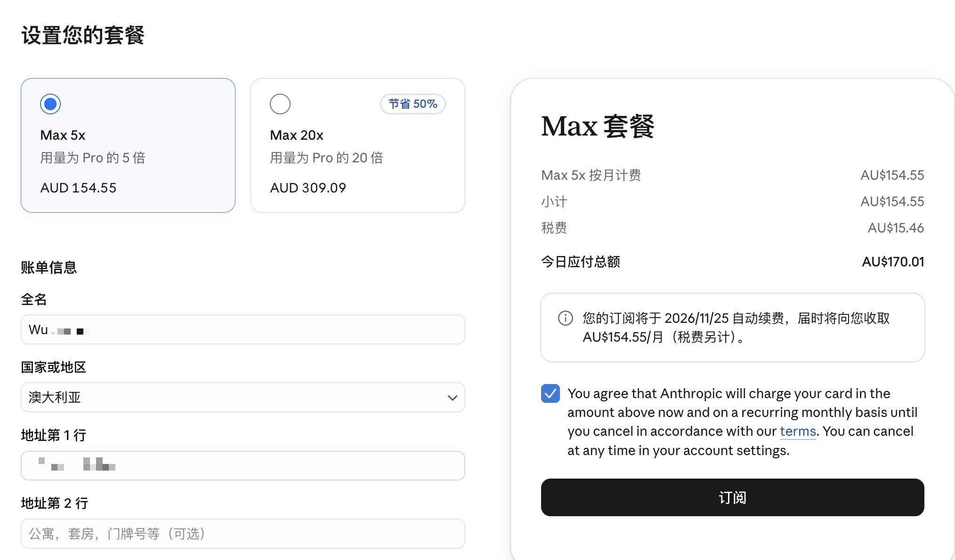Click the AUD 309.09 price text
955x560 pixels.
[x=308, y=188]
